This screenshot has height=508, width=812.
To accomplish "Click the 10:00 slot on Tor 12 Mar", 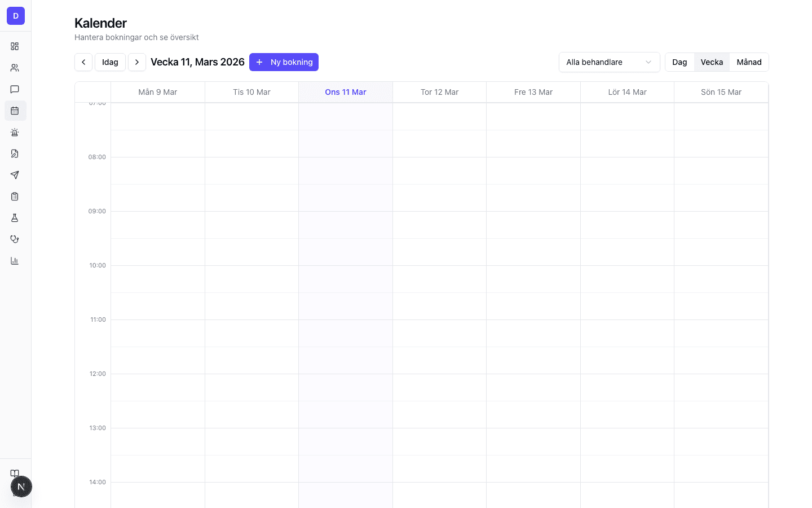I will click(439, 279).
